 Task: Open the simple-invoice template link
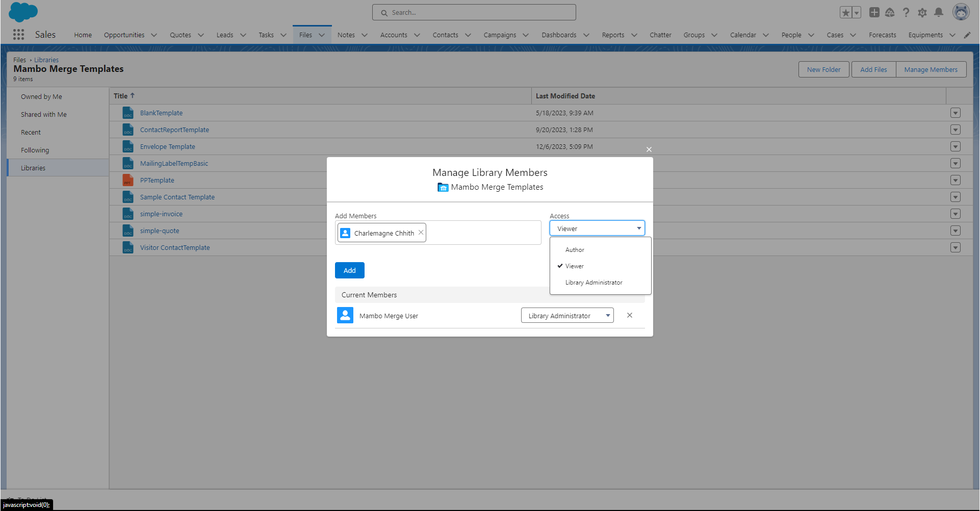coord(161,214)
